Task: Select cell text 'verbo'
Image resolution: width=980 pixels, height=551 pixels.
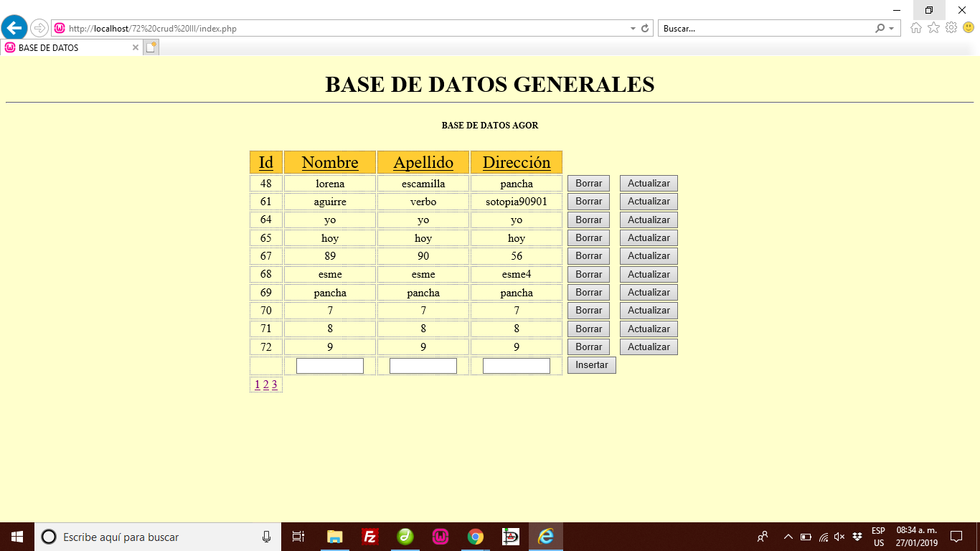Action: pos(423,202)
